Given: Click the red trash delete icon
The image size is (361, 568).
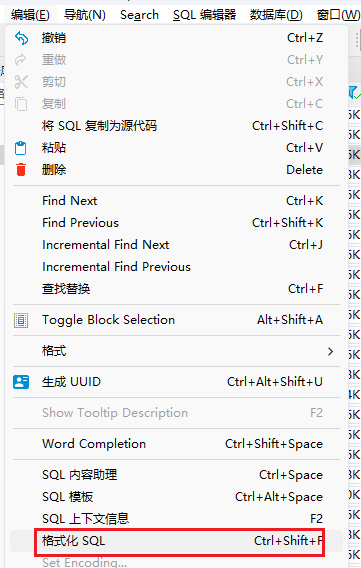Looking at the screenshot, I should (x=21, y=170).
